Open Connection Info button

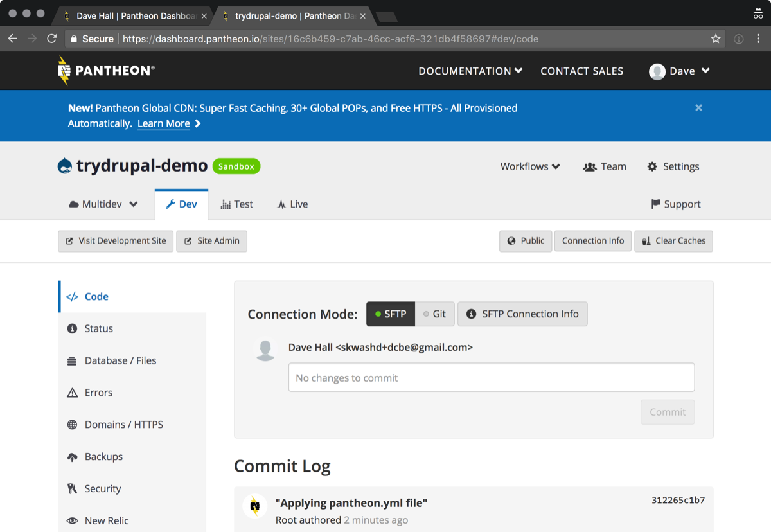[x=593, y=241]
